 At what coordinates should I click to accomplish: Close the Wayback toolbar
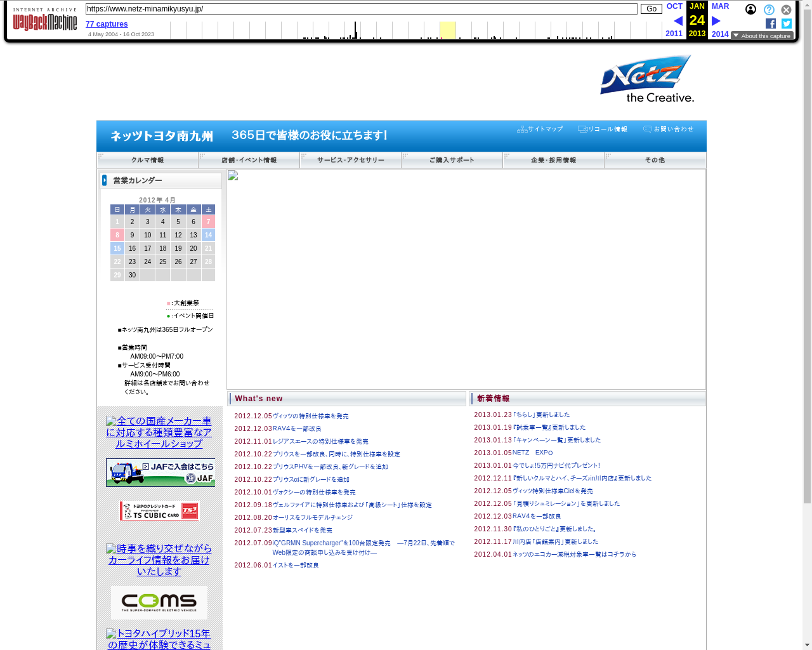[786, 10]
